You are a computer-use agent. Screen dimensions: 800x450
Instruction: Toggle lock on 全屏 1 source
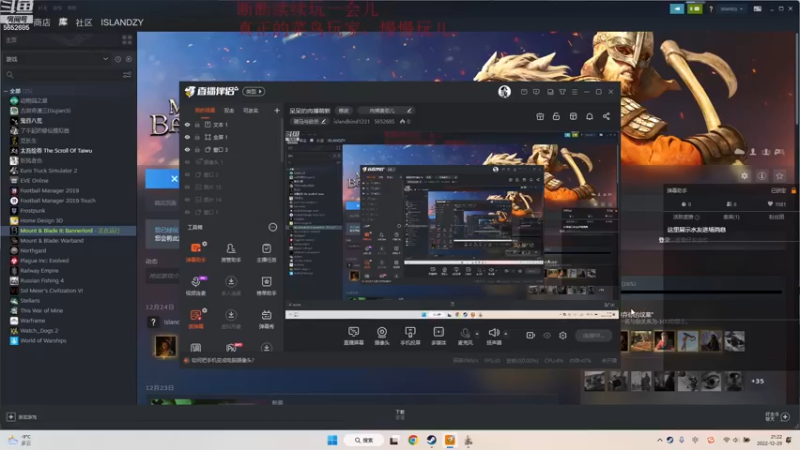(197, 137)
